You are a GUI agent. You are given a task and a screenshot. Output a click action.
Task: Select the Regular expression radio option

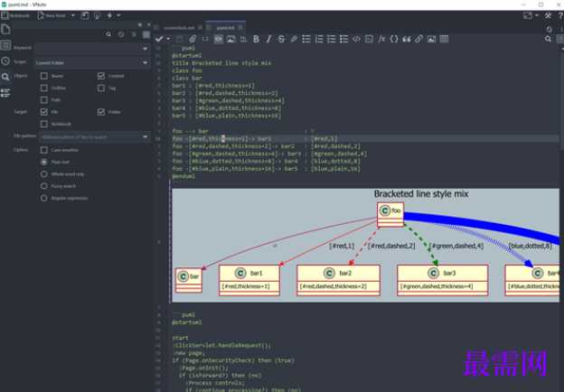[44, 197]
